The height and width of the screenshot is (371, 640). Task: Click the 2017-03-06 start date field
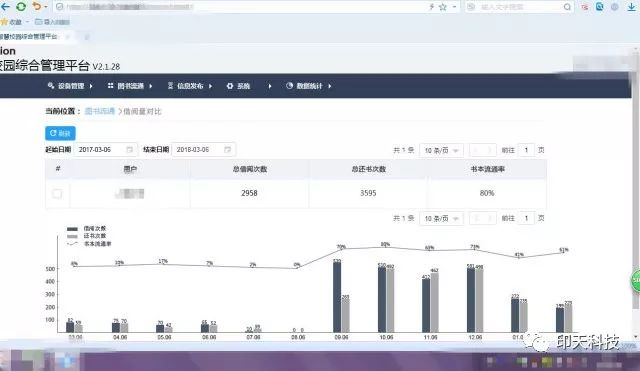[x=105, y=150]
